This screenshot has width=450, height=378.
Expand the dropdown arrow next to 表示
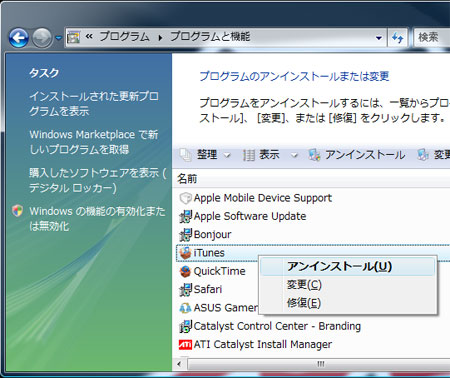(294, 155)
